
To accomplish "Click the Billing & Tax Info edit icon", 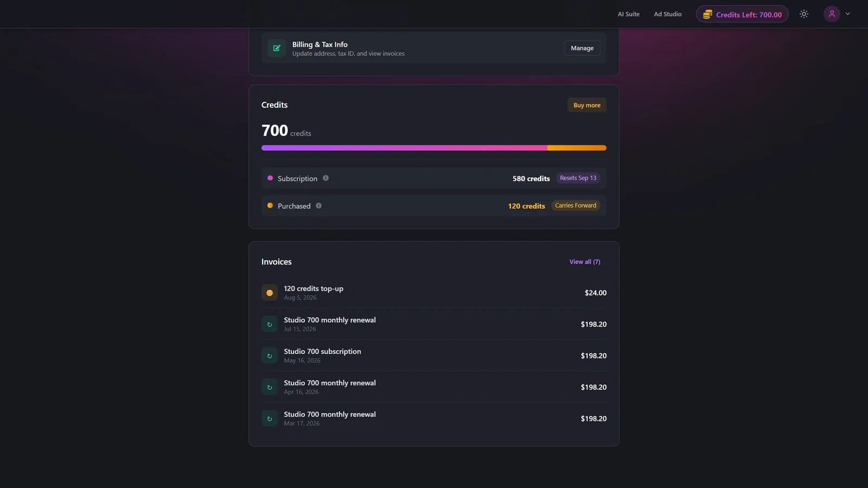I will pos(277,48).
